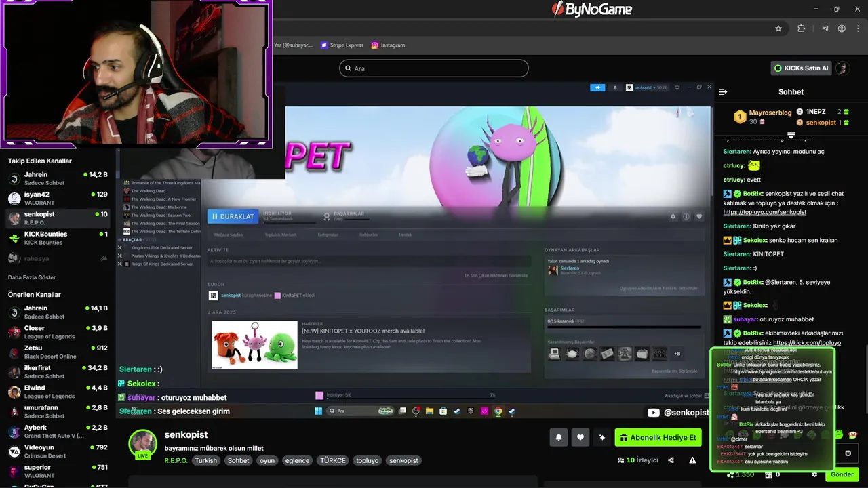Click the R.E.P.O. category link

[x=176, y=460]
